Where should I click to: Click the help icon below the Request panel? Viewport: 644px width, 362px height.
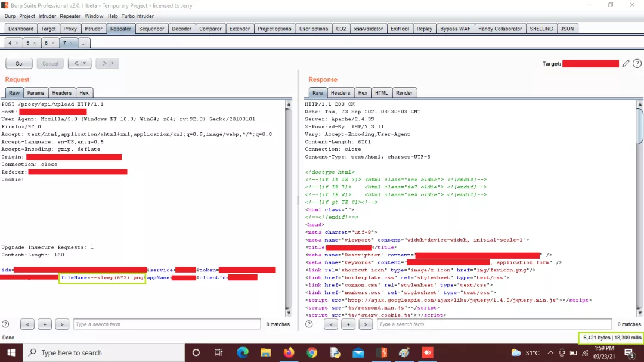click(x=5, y=324)
